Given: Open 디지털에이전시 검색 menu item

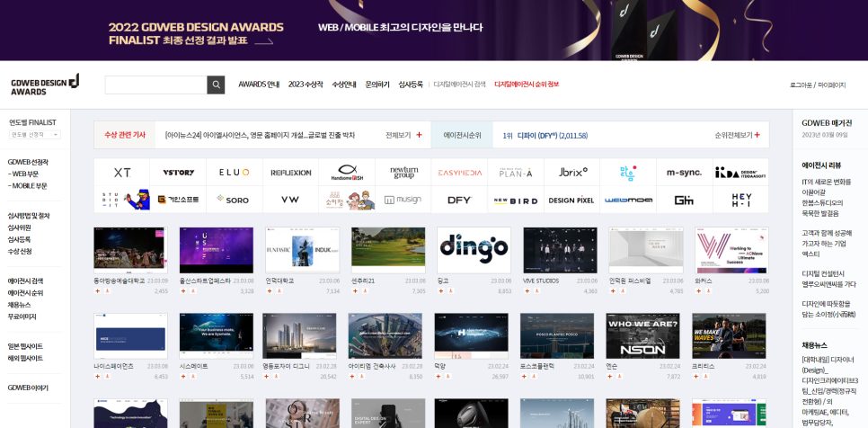Looking at the screenshot, I should pyautogui.click(x=459, y=85).
